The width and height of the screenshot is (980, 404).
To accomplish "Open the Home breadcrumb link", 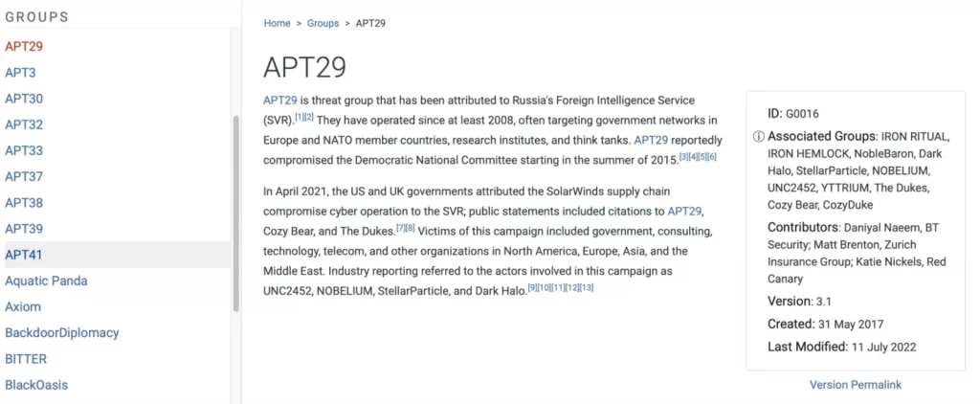I will click(x=277, y=23).
